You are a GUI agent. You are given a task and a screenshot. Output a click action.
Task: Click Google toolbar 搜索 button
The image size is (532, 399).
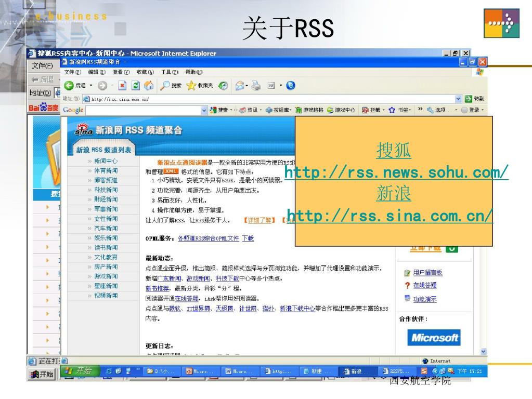coord(219,110)
